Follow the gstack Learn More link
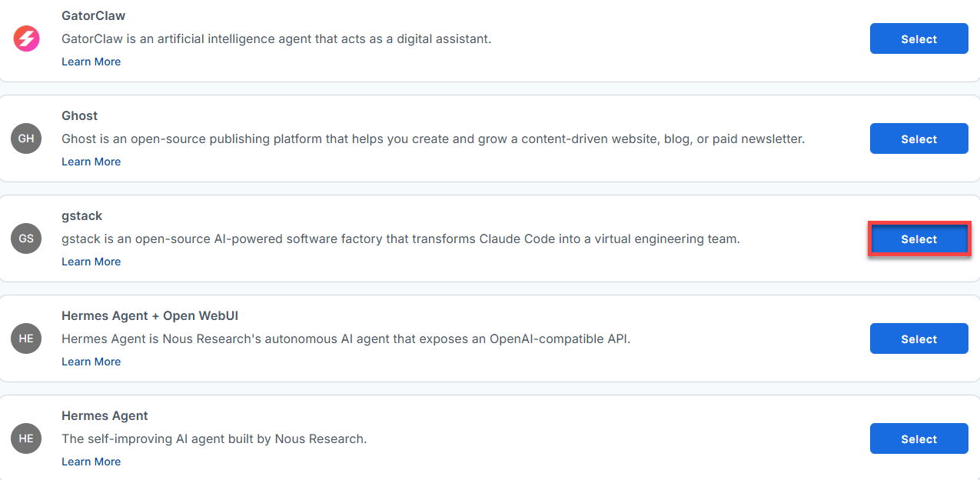Viewport: 980px width, 480px height. point(91,262)
